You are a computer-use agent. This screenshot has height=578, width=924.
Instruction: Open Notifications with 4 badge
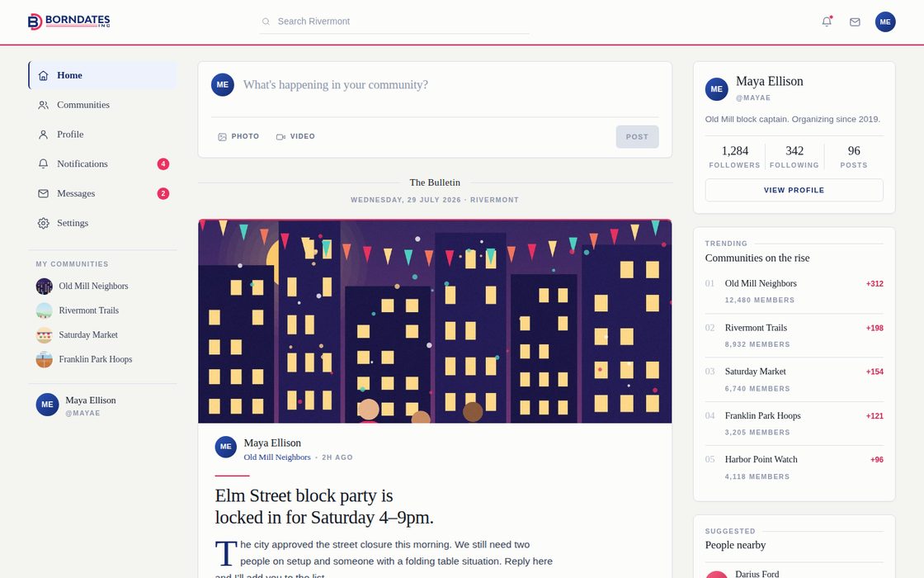coord(102,164)
